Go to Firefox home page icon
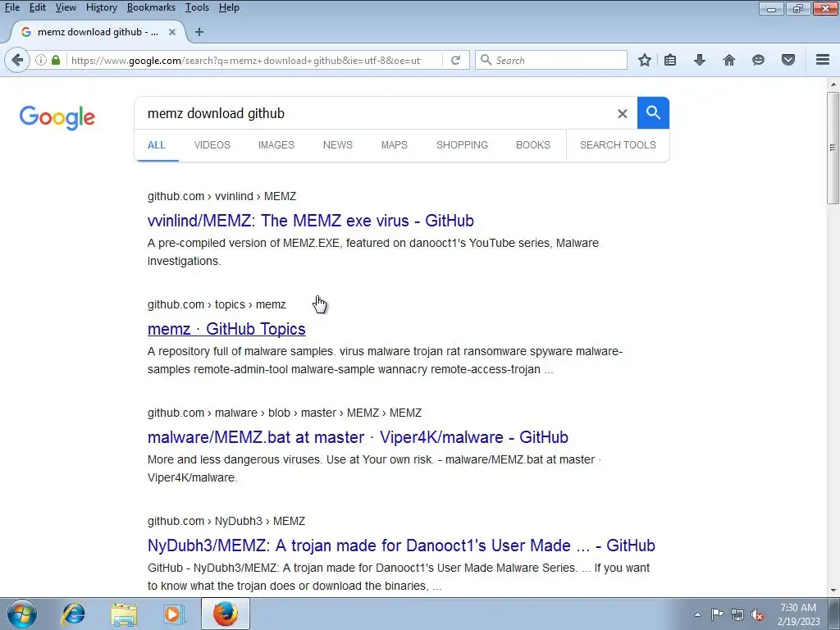Image resolution: width=840 pixels, height=630 pixels. (728, 60)
